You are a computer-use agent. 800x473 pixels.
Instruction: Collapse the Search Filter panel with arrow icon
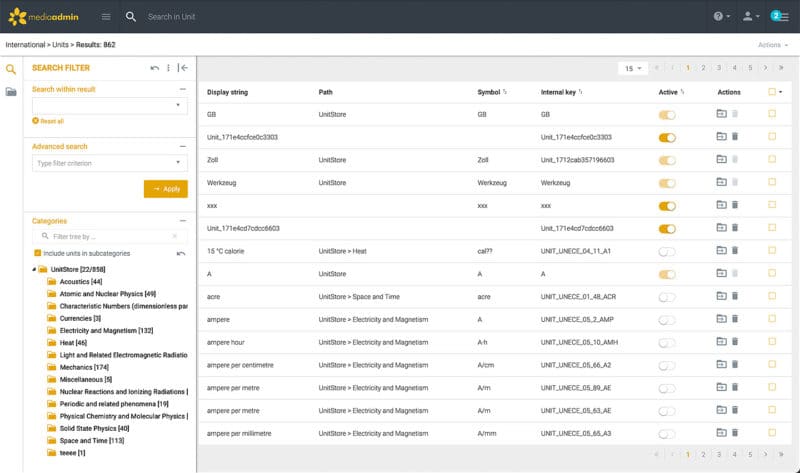183,68
